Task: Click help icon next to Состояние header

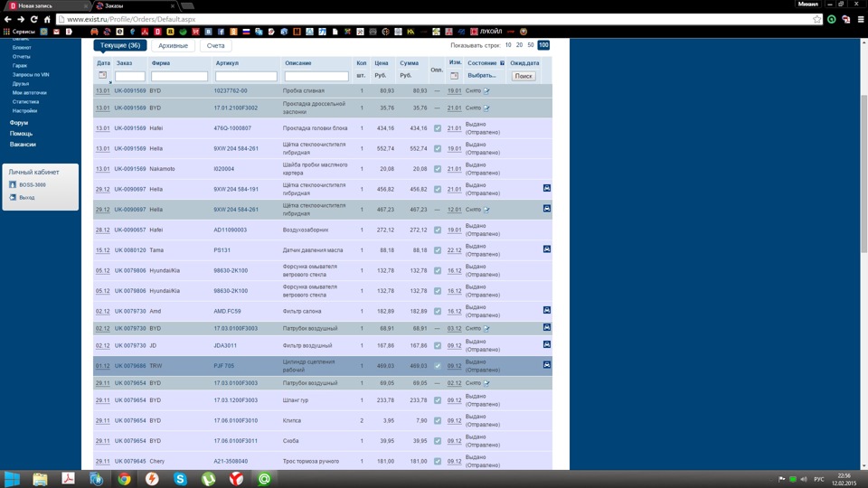Action: [502, 63]
